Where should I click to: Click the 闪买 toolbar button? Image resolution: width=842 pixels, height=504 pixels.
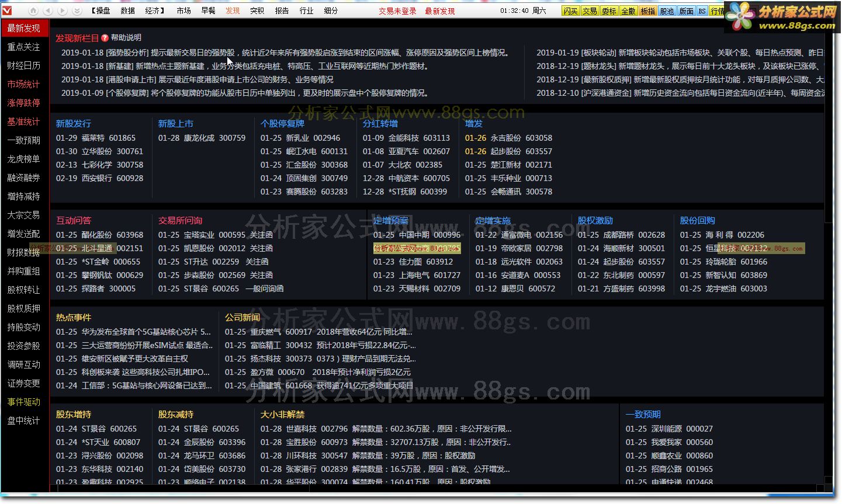570,11
